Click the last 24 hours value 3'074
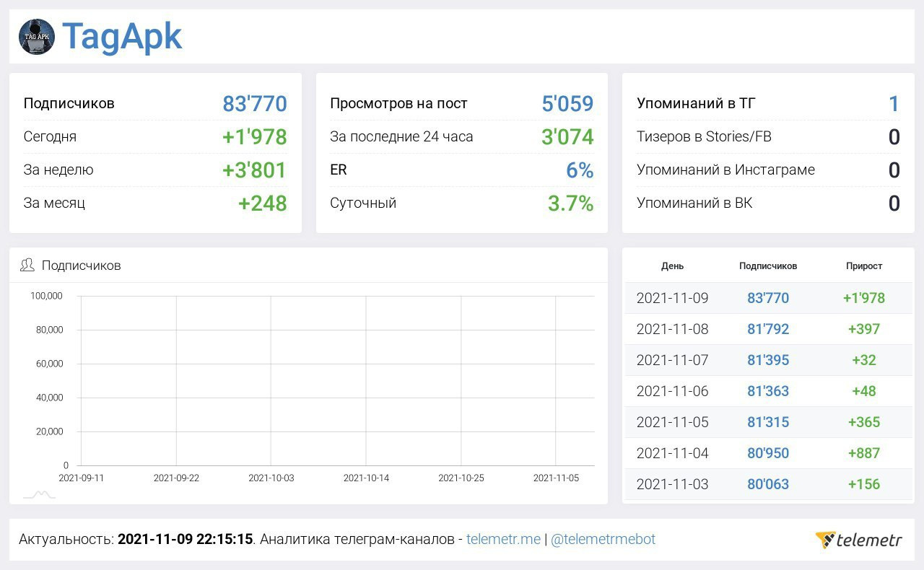The height and width of the screenshot is (570, 924). (567, 137)
